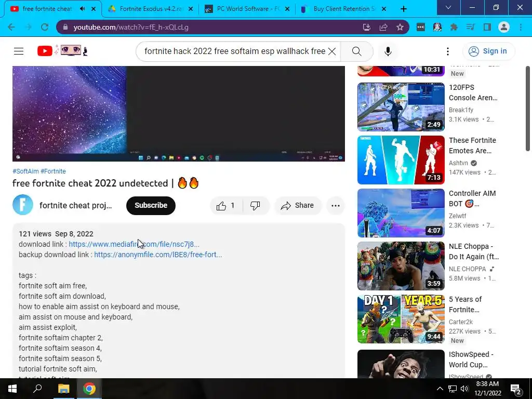Screen dimensions: 532x399
Task: Open the system clock showing 8:38 AM
Action: [487, 389]
